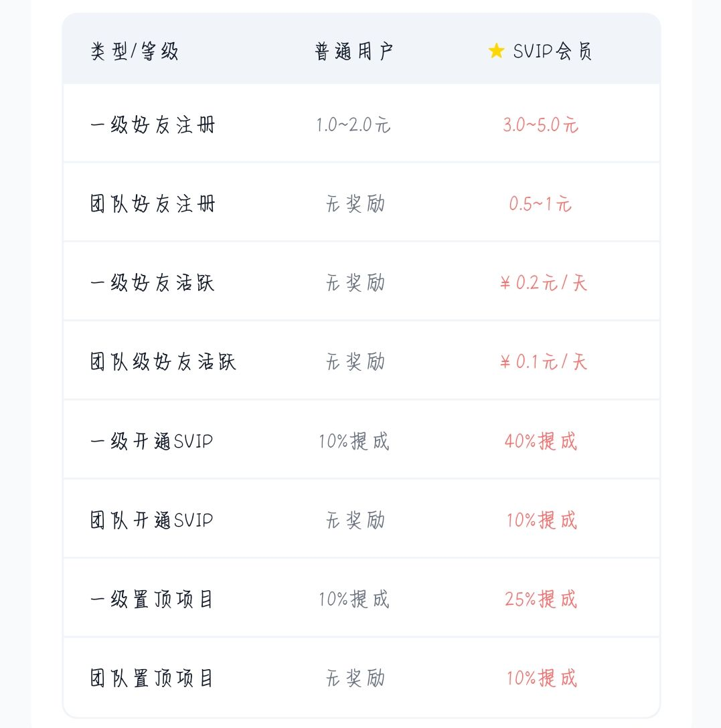Click 无奖励 in the 团队置顶项目 row
The width and height of the screenshot is (721, 728).
pos(355,678)
